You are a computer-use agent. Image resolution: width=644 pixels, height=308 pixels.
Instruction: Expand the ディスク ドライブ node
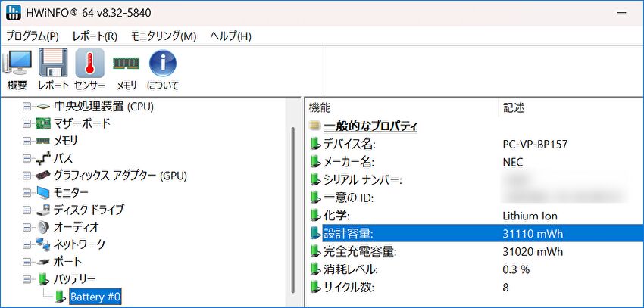pyautogui.click(x=27, y=210)
